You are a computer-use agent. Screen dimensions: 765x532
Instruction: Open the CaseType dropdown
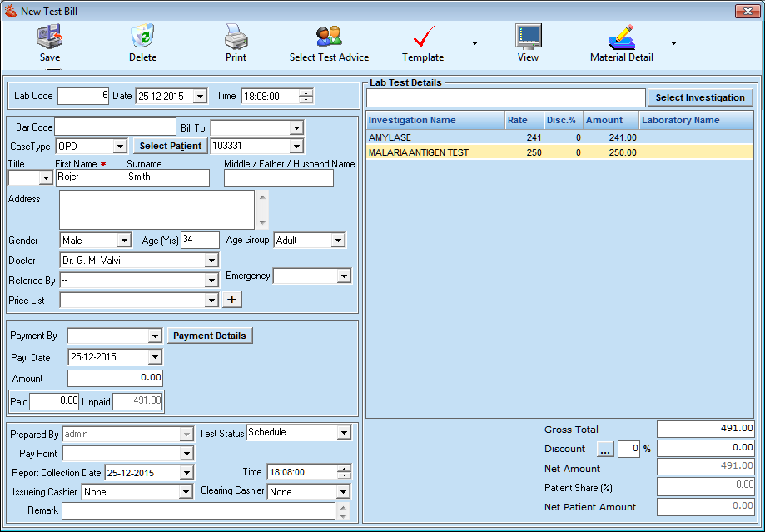119,147
